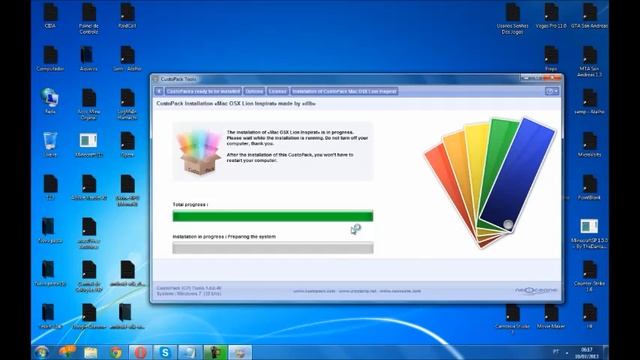Go to 'CustoPacks ready to be installed' step
This screenshot has height=360, width=640.
click(203, 91)
